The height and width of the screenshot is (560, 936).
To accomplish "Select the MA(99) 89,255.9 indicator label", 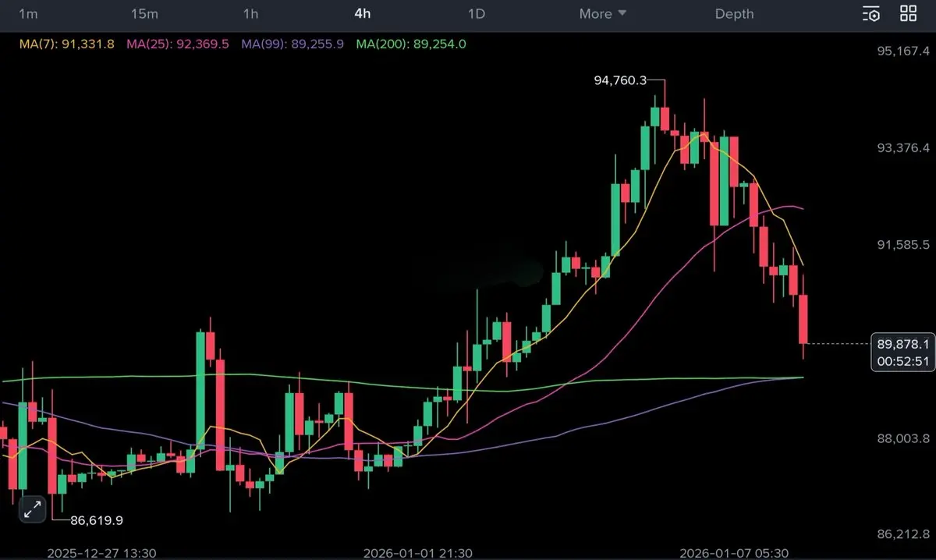I will click(x=292, y=44).
